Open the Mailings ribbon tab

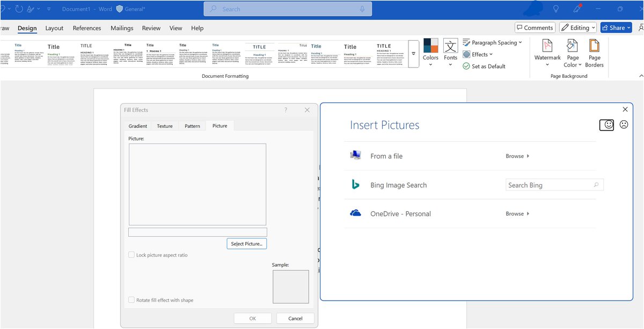(122, 28)
